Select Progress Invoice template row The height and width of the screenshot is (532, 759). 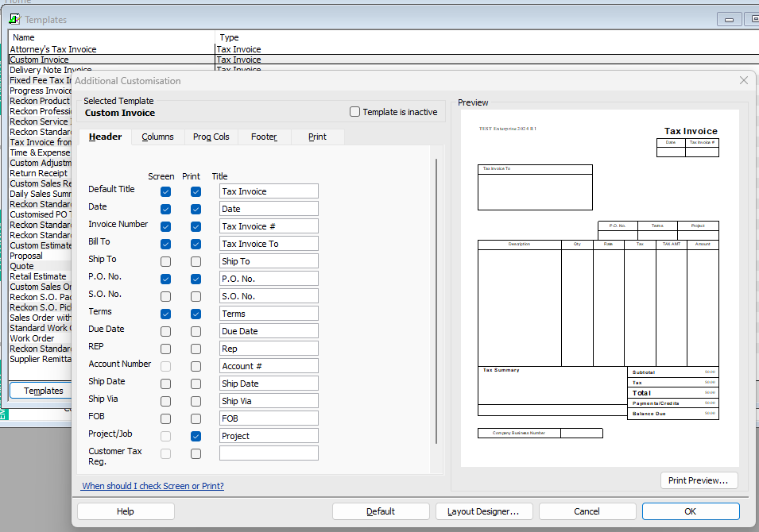coord(41,91)
